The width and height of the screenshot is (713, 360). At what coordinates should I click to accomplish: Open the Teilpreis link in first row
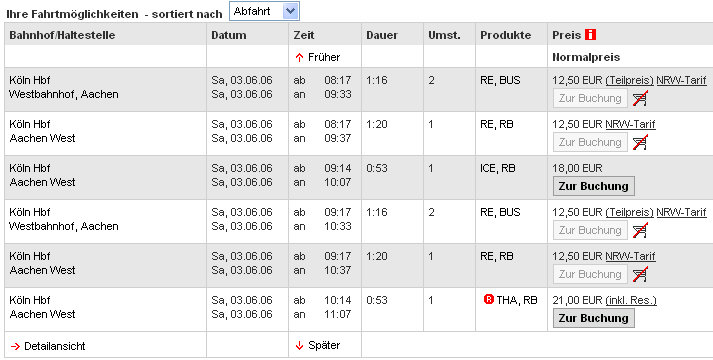tap(629, 81)
